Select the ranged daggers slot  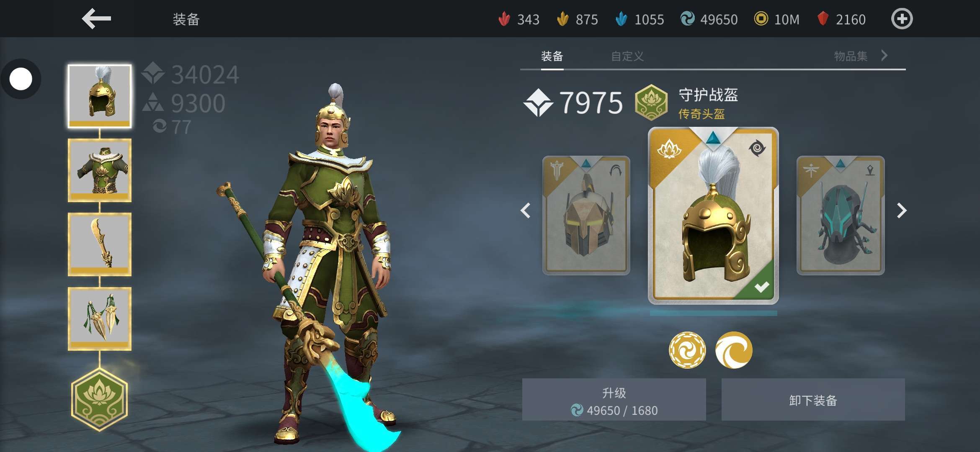pos(100,318)
